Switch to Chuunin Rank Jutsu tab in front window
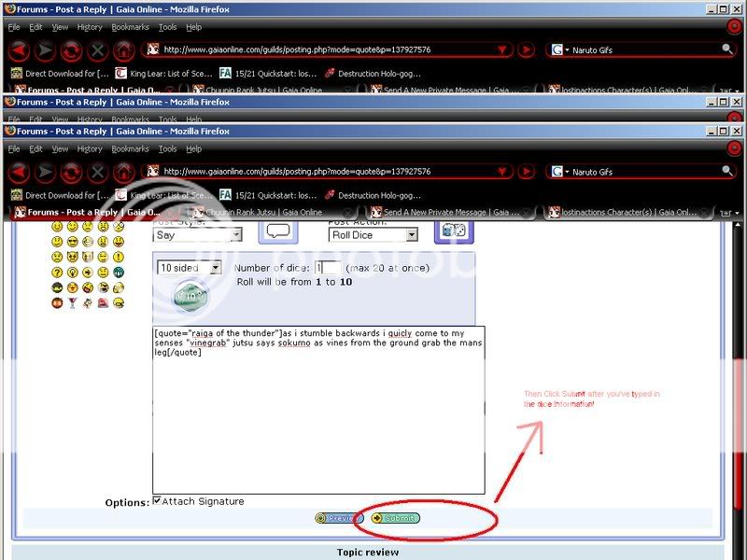This screenshot has width=747, height=560. coord(271,212)
